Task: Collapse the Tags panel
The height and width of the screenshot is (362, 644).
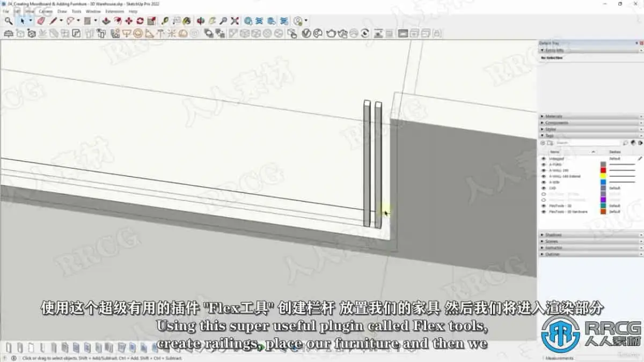Action: [x=553, y=135]
